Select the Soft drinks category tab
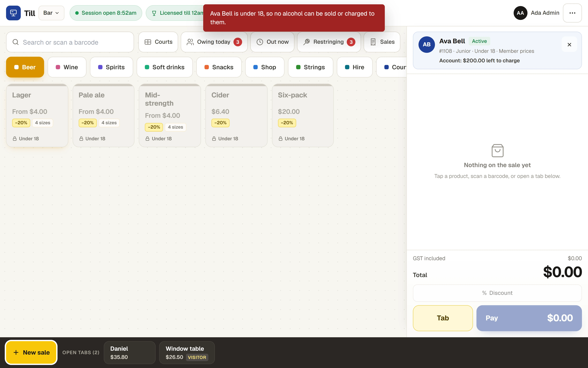The height and width of the screenshot is (368, 588). click(x=165, y=67)
